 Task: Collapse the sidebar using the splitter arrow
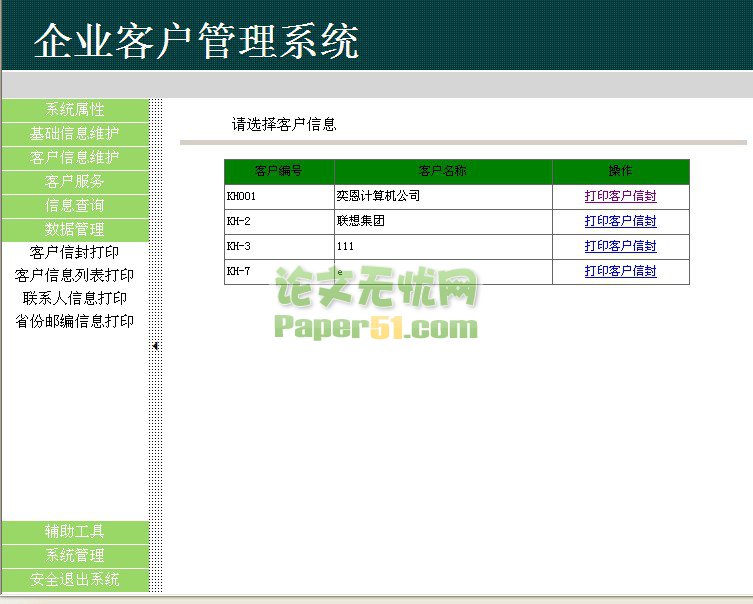[156, 345]
